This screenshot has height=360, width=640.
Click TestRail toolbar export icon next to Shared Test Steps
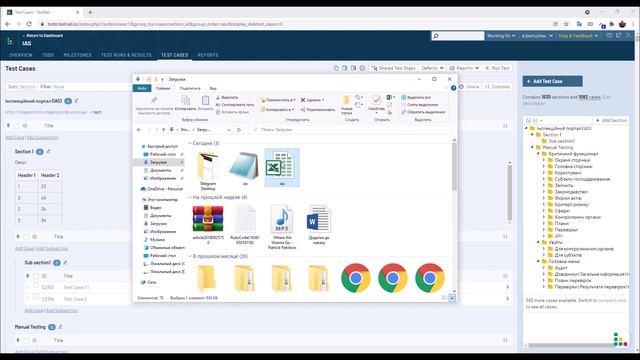pyautogui.click(x=353, y=68)
